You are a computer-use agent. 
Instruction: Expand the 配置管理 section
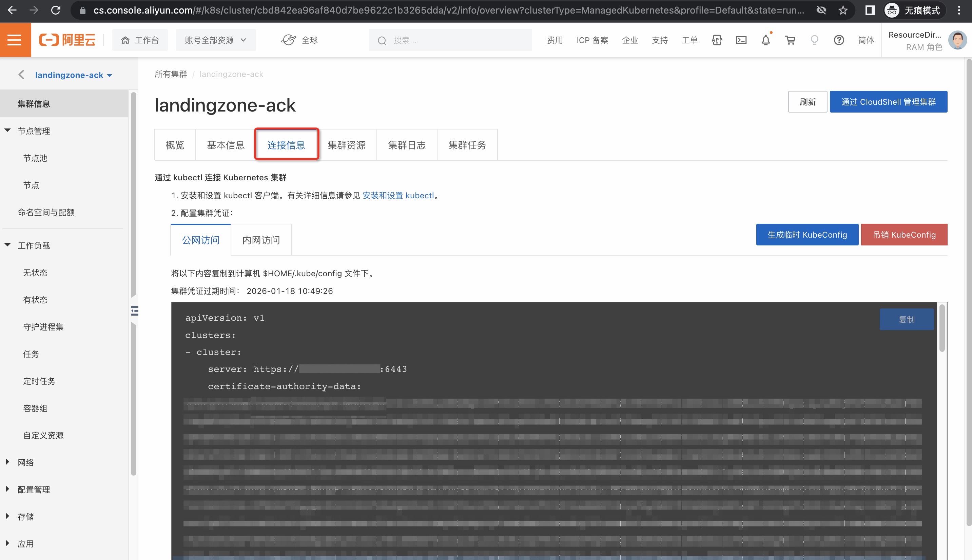pyautogui.click(x=7, y=489)
